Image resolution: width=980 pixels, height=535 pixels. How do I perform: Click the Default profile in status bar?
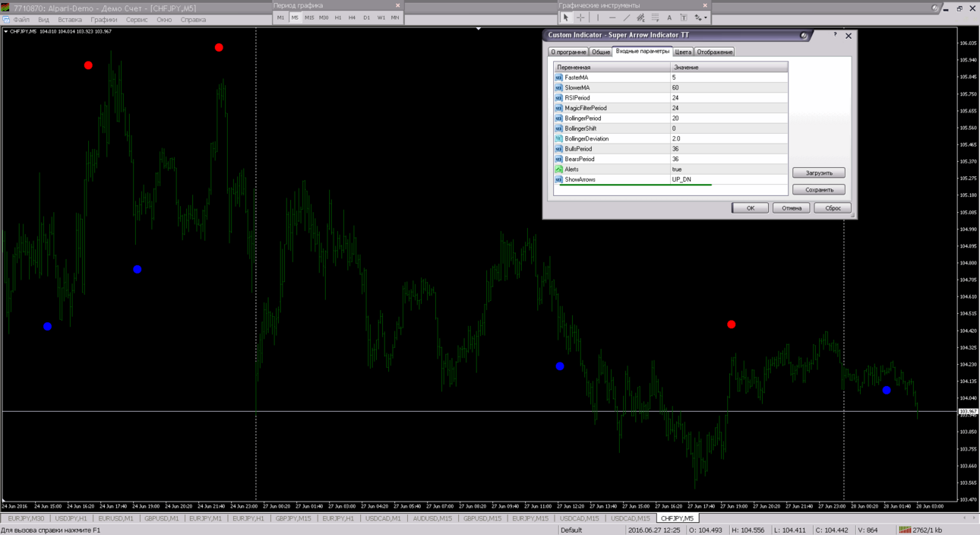pos(571,530)
